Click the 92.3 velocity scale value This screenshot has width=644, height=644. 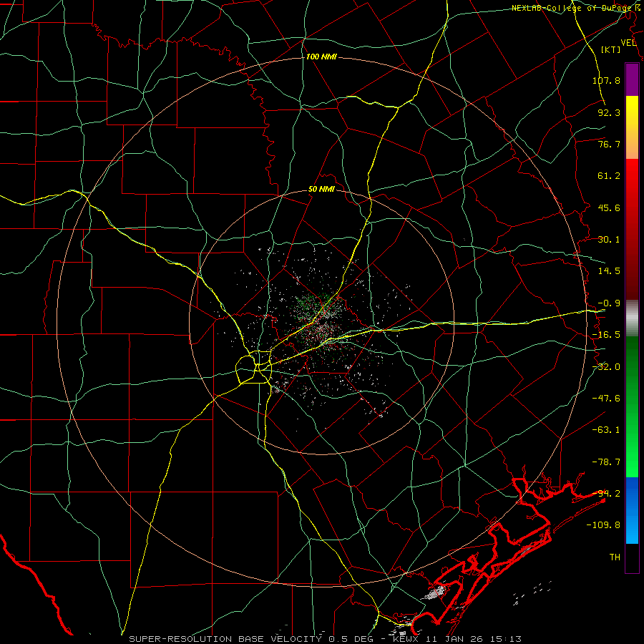[609, 112]
